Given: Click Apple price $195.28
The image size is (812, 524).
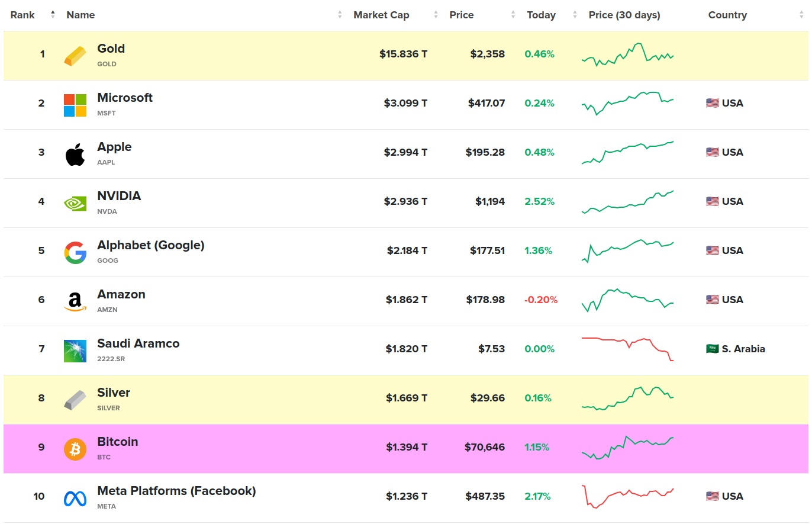Looking at the screenshot, I should pos(485,152).
